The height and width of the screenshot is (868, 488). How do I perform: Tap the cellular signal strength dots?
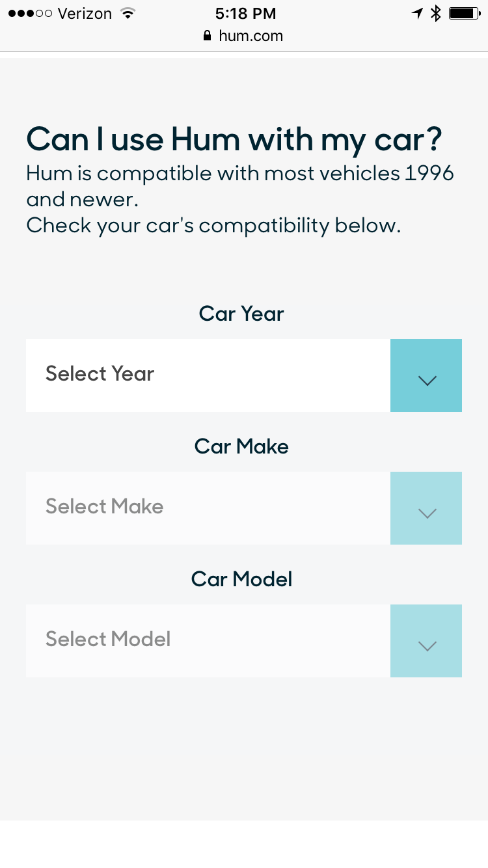[30, 14]
